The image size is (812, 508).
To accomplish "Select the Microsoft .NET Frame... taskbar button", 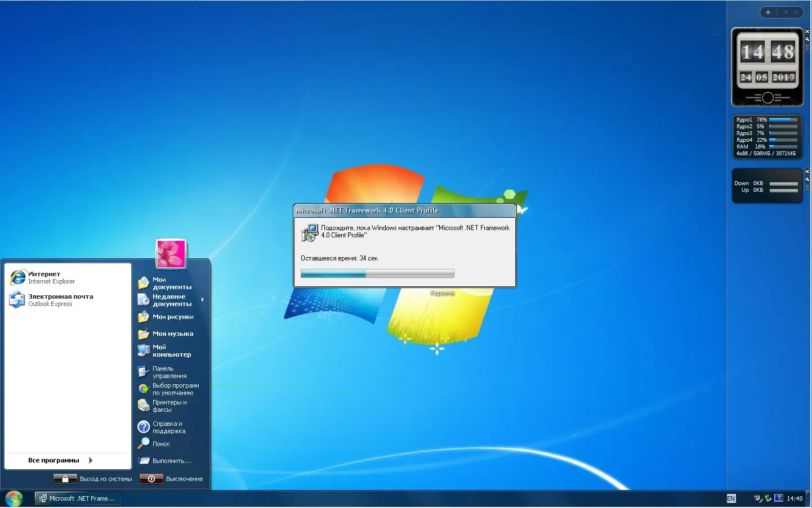I will click(78, 498).
